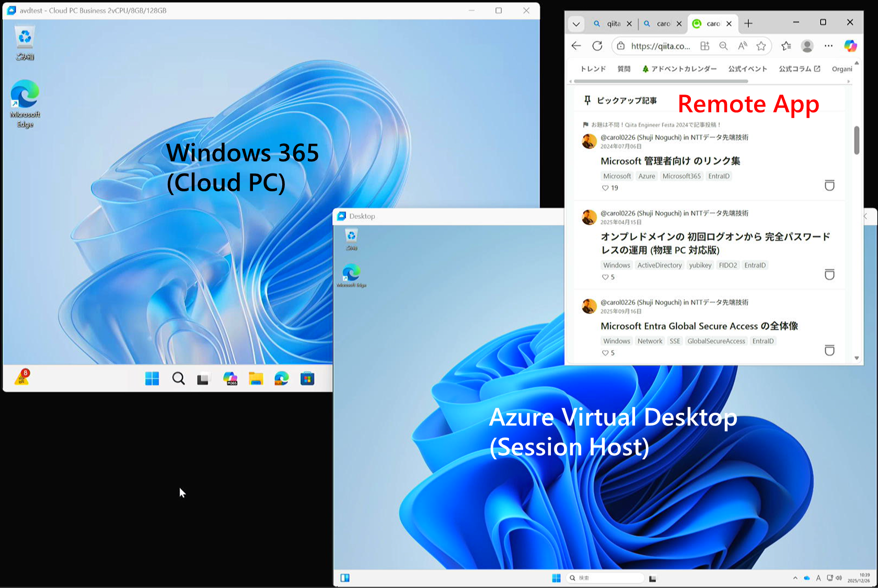878x588 pixels.
Task: Open a new tab in Edge
Action: pos(748,24)
